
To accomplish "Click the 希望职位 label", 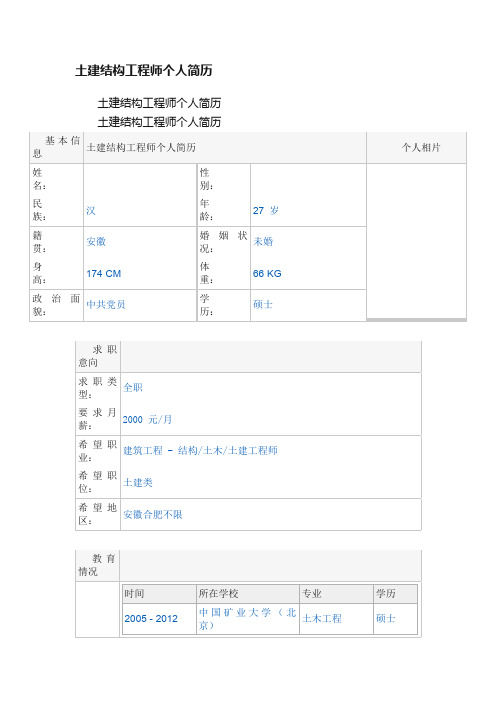I will (x=98, y=482).
